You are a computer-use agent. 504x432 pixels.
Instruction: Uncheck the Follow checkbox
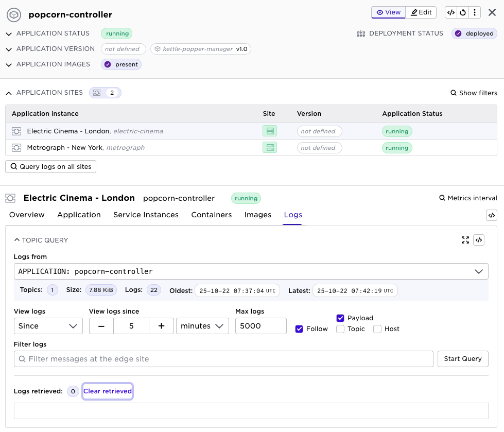click(299, 329)
